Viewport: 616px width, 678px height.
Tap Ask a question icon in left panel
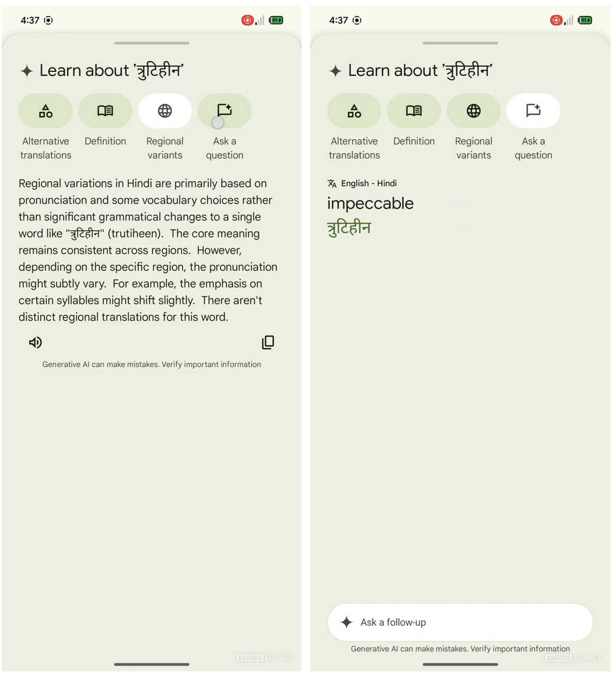[225, 111]
